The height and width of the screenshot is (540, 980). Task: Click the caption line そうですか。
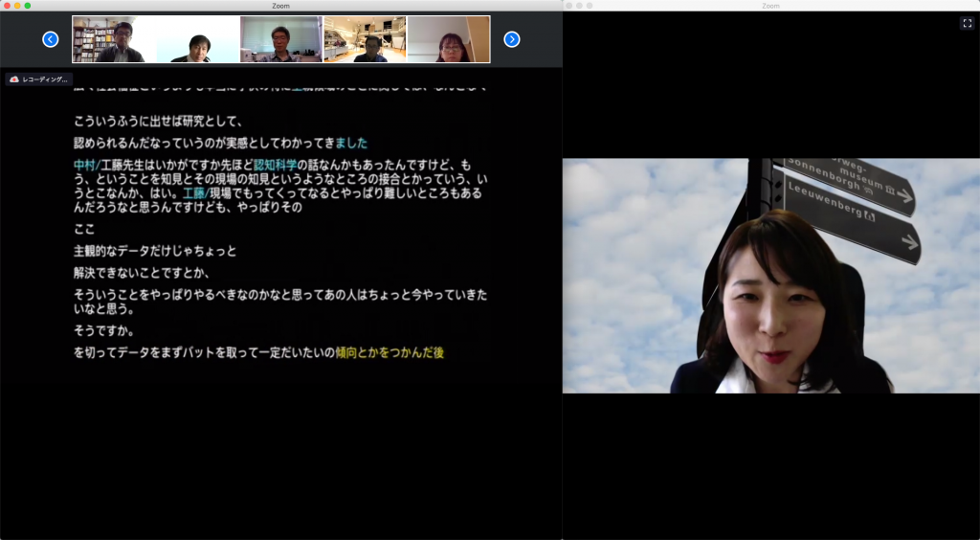[104, 330]
